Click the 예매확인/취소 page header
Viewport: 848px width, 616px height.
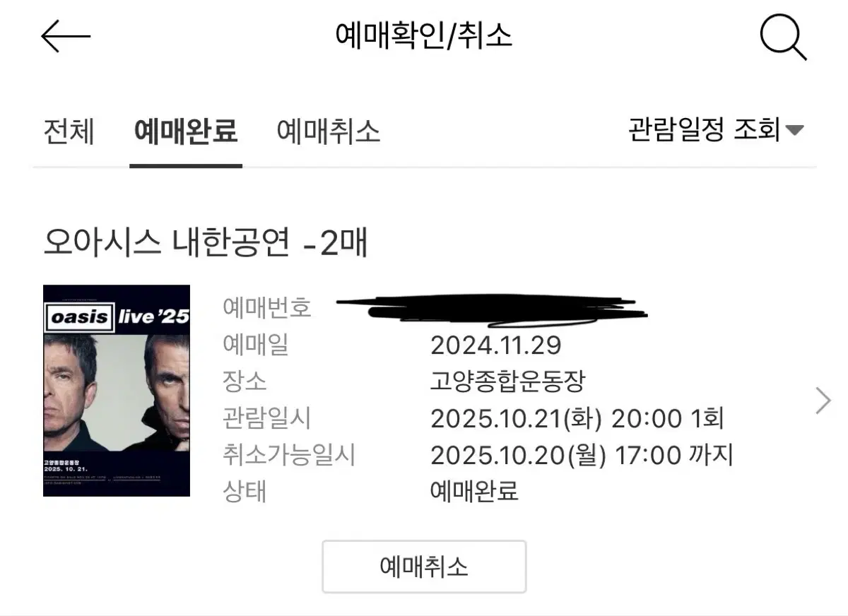424,35
